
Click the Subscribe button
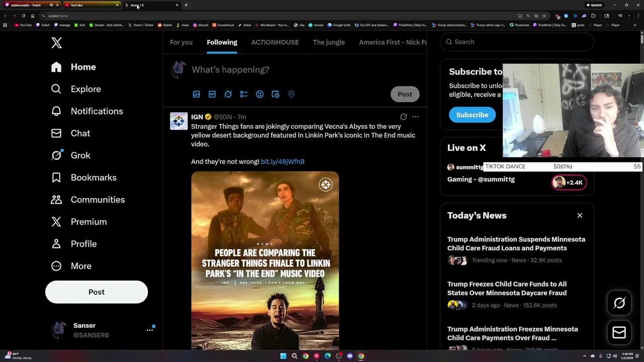[x=472, y=115]
